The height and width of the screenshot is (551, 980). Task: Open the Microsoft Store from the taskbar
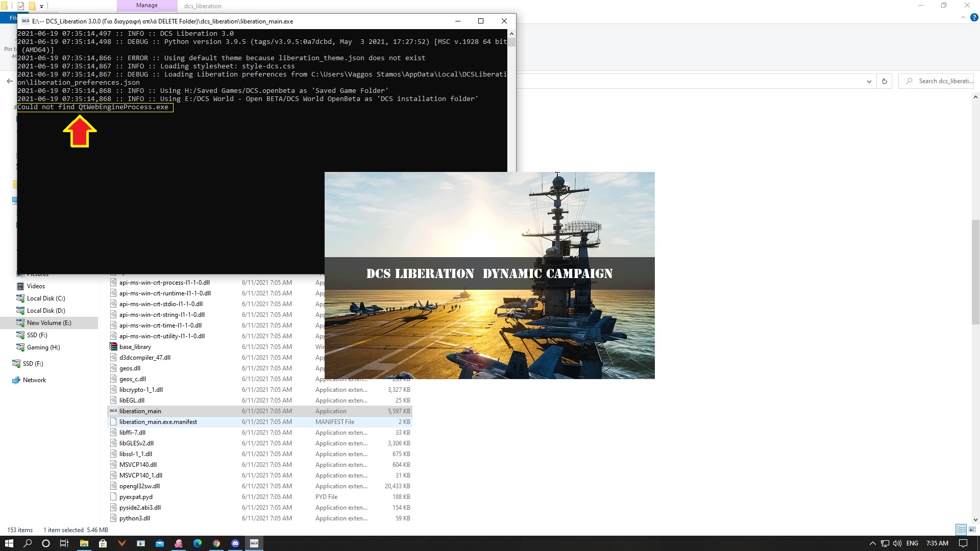coord(103,543)
